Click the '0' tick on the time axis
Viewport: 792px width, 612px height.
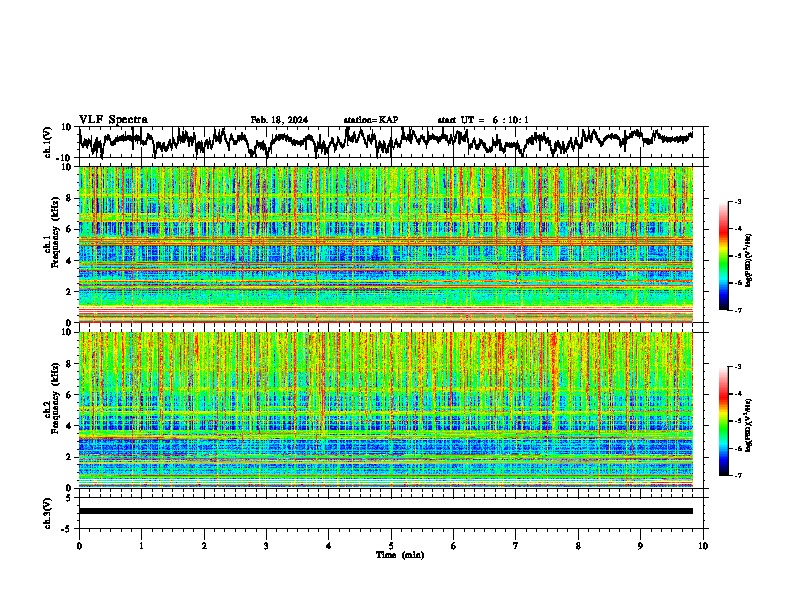79,546
